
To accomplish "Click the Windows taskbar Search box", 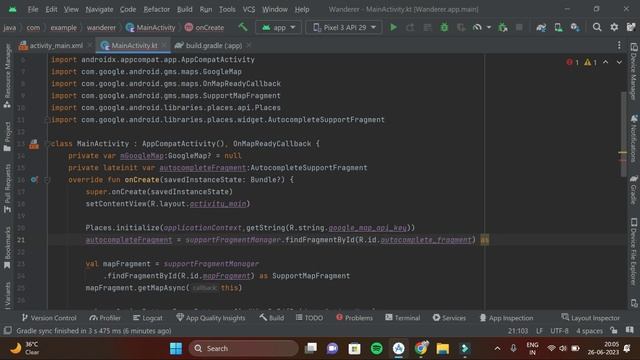I will tap(244, 348).
